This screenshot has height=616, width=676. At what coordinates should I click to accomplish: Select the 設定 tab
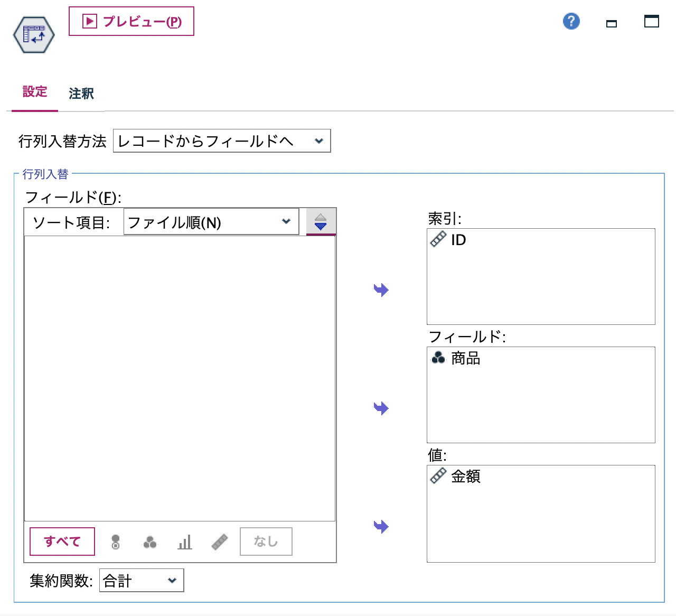[34, 92]
